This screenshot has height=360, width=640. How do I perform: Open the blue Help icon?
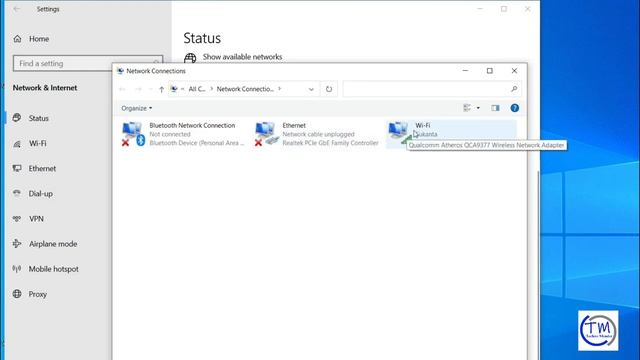[x=515, y=108]
